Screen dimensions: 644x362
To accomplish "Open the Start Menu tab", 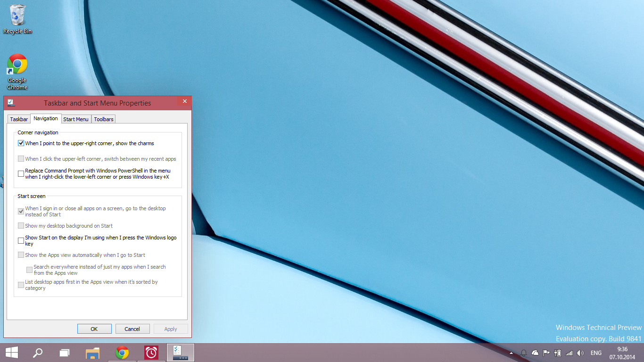I will coord(76,119).
